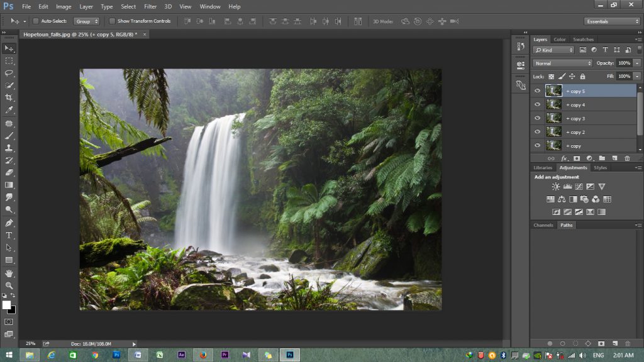Expand the Essentials workspace dropdown

coord(612,21)
